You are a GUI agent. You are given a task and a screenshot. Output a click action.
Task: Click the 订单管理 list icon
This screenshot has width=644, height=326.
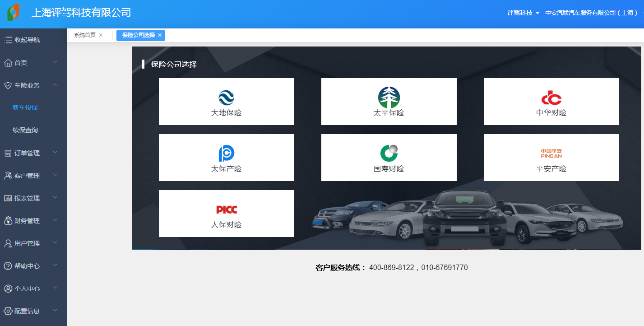click(x=8, y=153)
